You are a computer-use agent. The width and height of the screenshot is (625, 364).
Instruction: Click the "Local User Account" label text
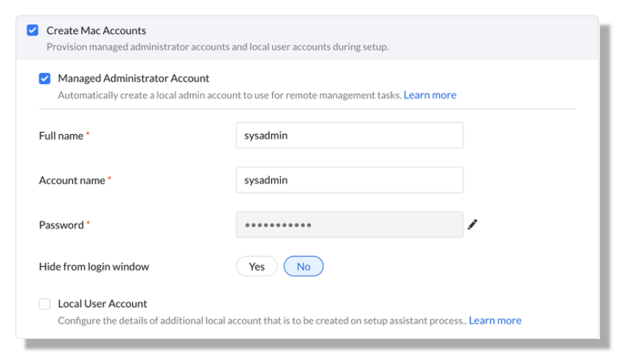point(102,304)
